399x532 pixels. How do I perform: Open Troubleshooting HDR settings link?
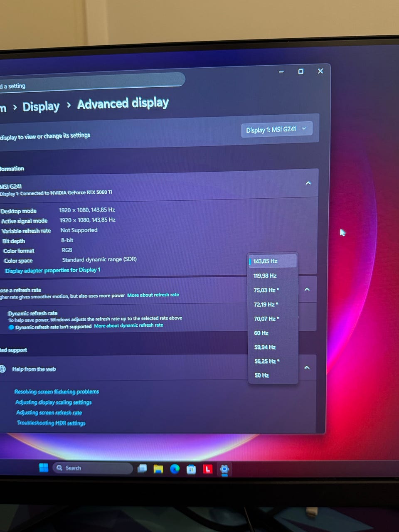51,423
